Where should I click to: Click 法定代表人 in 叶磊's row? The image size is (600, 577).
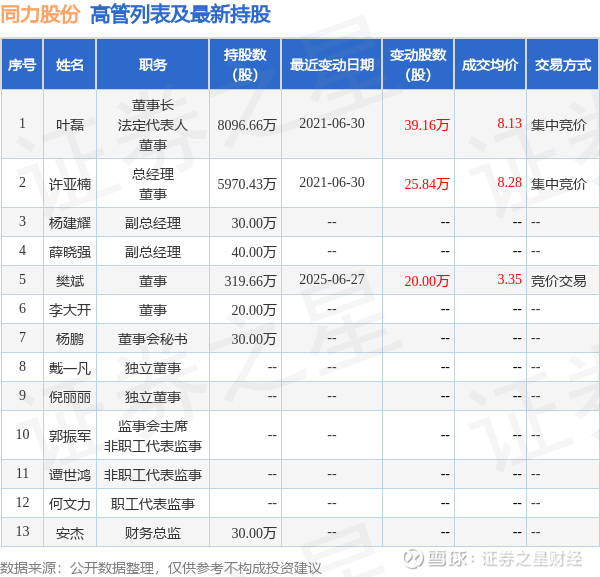[153, 125]
